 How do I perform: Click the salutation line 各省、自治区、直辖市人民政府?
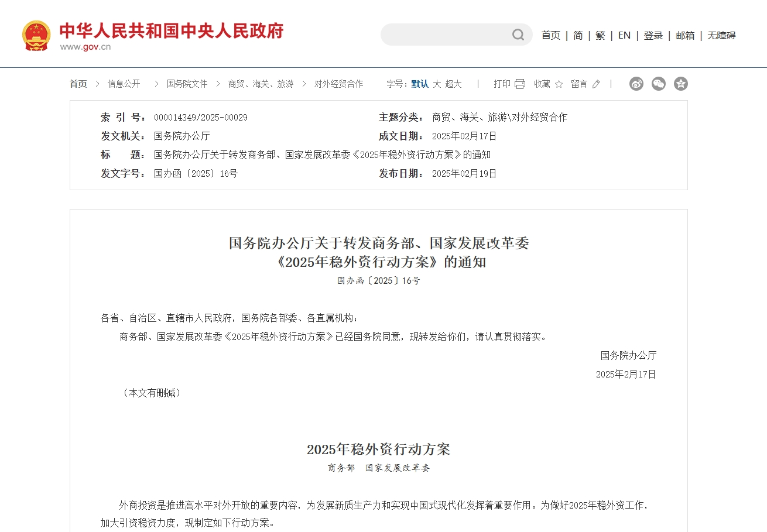click(x=229, y=318)
